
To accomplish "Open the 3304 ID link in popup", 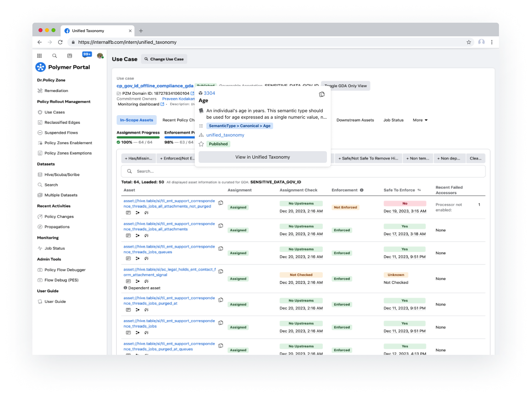I will (x=209, y=93).
